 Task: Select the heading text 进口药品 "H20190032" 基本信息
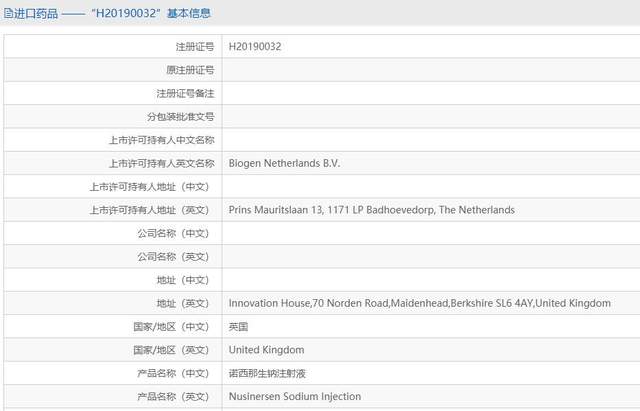pyautogui.click(x=112, y=13)
